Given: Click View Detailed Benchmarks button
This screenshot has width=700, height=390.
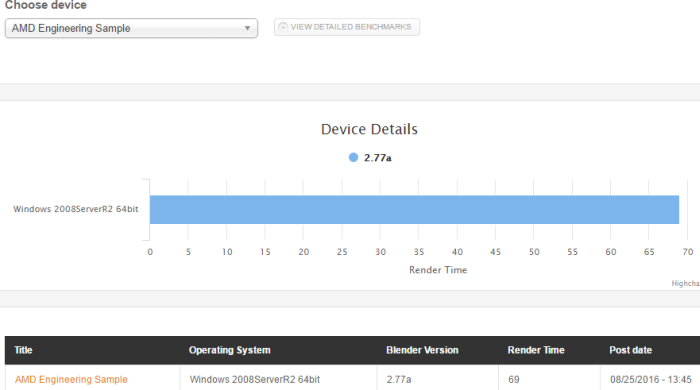Looking at the screenshot, I should coord(347,27).
